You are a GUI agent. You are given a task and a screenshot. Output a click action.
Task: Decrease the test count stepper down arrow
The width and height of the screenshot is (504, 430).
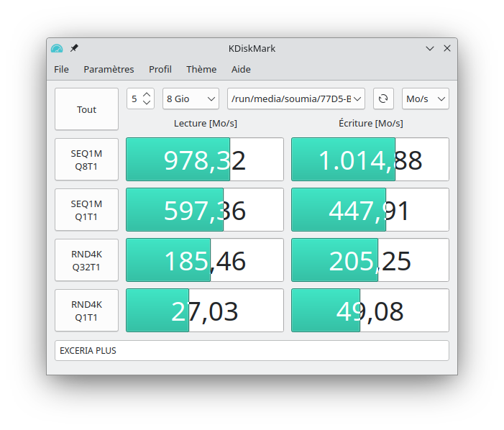coord(147,103)
